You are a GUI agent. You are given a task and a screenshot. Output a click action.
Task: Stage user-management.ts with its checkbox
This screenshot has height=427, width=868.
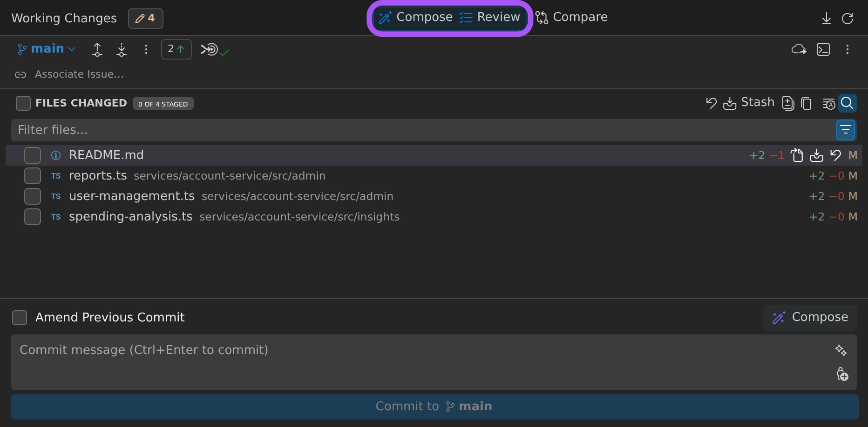(x=33, y=196)
